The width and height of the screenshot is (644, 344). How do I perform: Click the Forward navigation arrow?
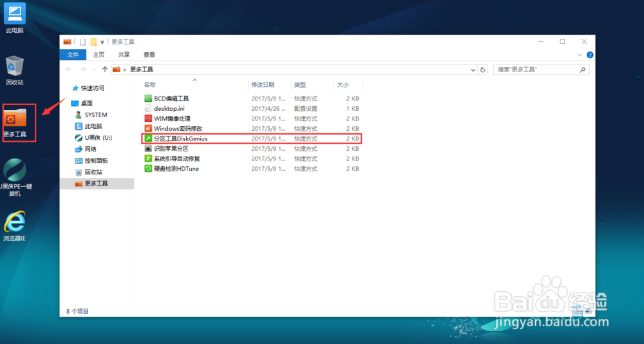[82, 70]
